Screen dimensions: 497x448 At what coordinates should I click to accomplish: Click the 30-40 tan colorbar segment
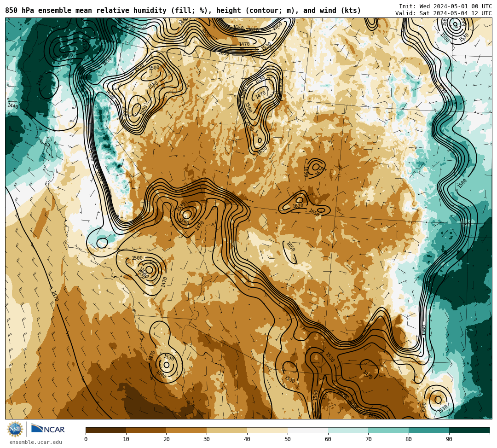(x=227, y=430)
